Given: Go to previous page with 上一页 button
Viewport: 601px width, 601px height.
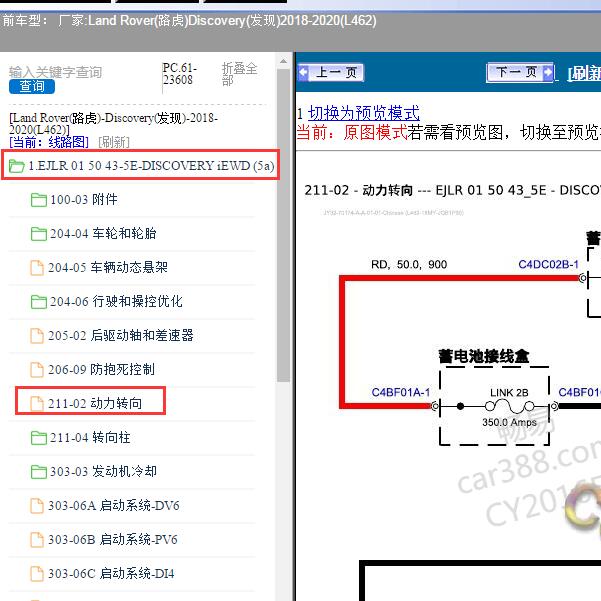Looking at the screenshot, I should point(330,72).
